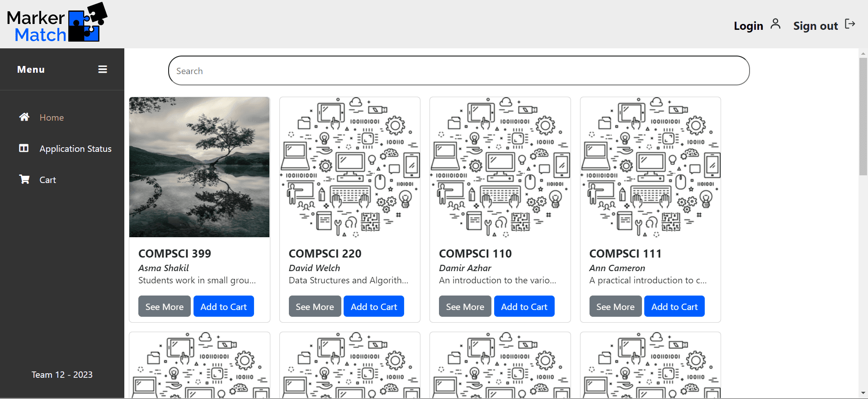Click the Login link

pos(748,26)
